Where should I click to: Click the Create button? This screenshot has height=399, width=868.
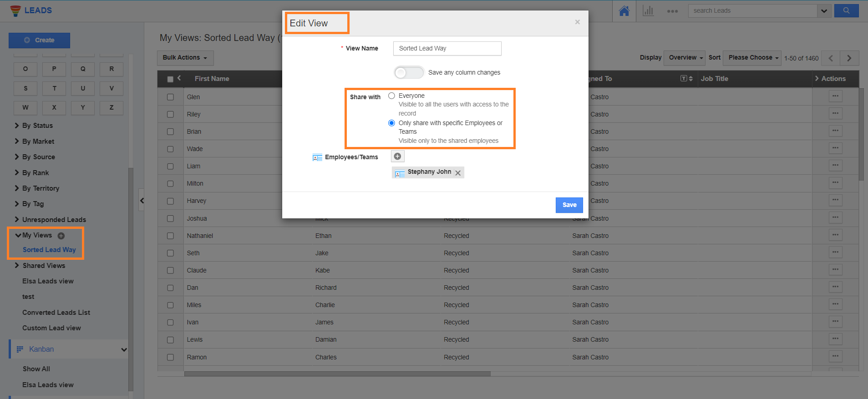(x=39, y=40)
